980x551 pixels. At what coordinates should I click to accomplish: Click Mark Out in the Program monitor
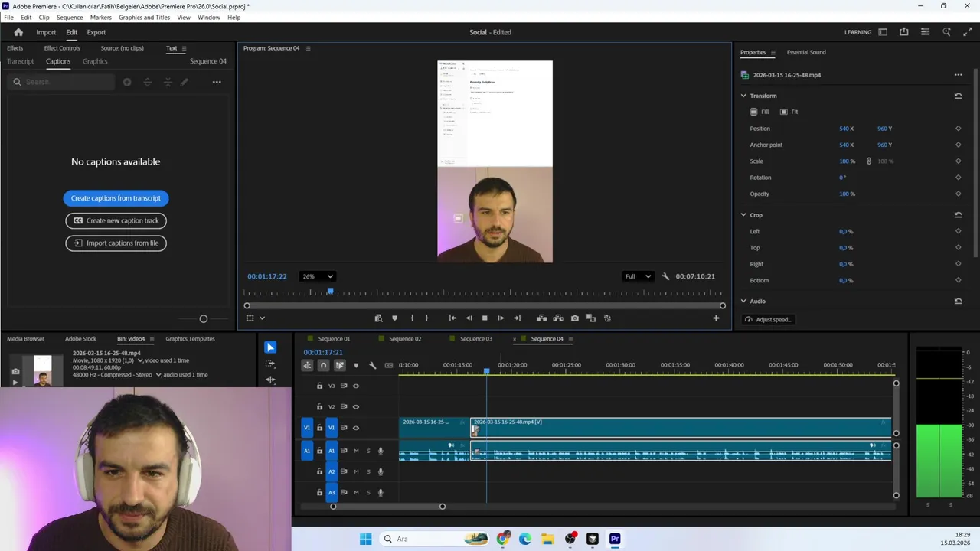pos(427,318)
